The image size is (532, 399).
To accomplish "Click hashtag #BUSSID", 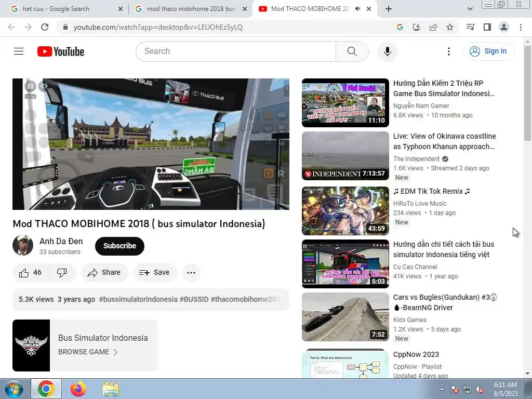I will coord(194,299).
